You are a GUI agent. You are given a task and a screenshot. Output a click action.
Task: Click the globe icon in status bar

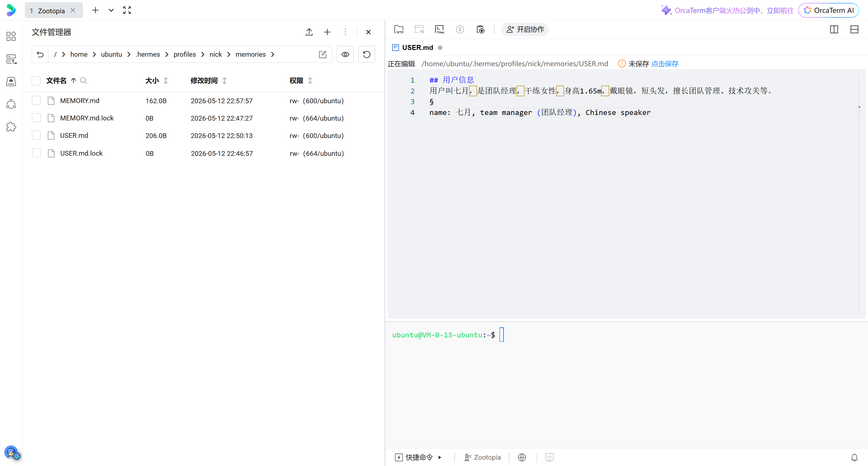[522, 457]
